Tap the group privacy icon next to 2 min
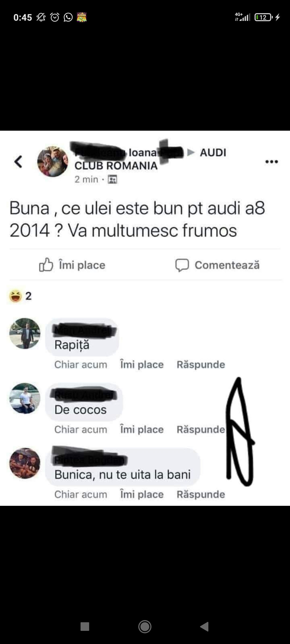The image size is (290, 644). pos(112,179)
